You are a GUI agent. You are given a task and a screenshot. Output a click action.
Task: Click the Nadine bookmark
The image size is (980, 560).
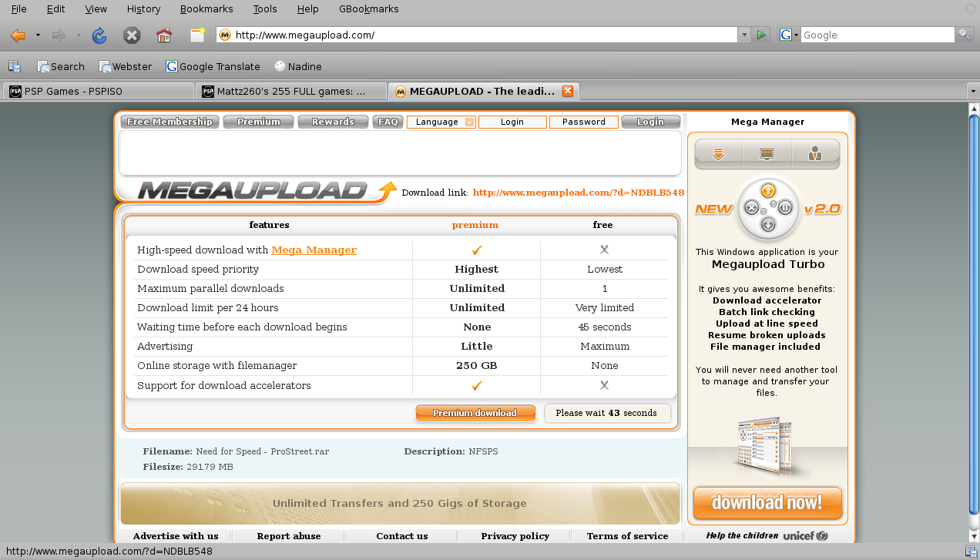pyautogui.click(x=297, y=66)
